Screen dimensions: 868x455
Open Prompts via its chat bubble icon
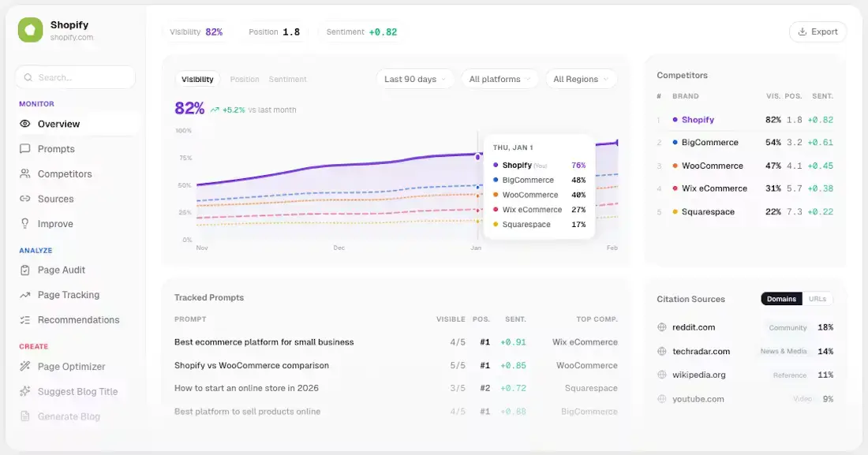[x=25, y=149]
